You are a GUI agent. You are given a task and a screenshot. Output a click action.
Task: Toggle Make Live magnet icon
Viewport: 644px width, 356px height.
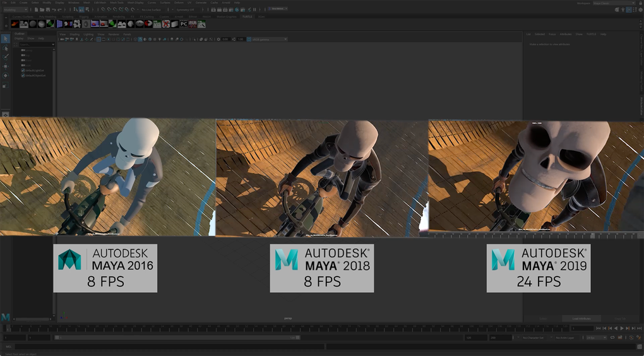coord(133,9)
